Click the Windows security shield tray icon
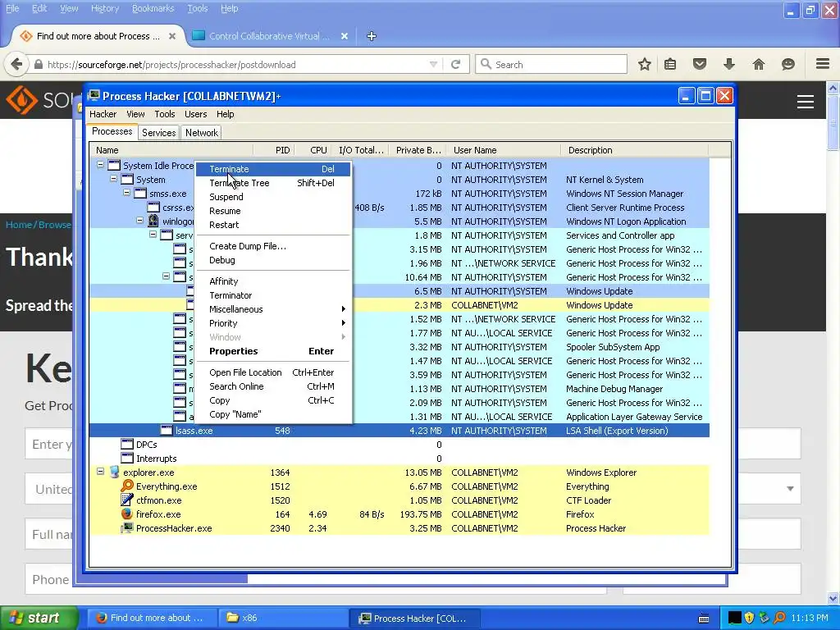Viewport: 840px width, 630px height. (x=749, y=618)
